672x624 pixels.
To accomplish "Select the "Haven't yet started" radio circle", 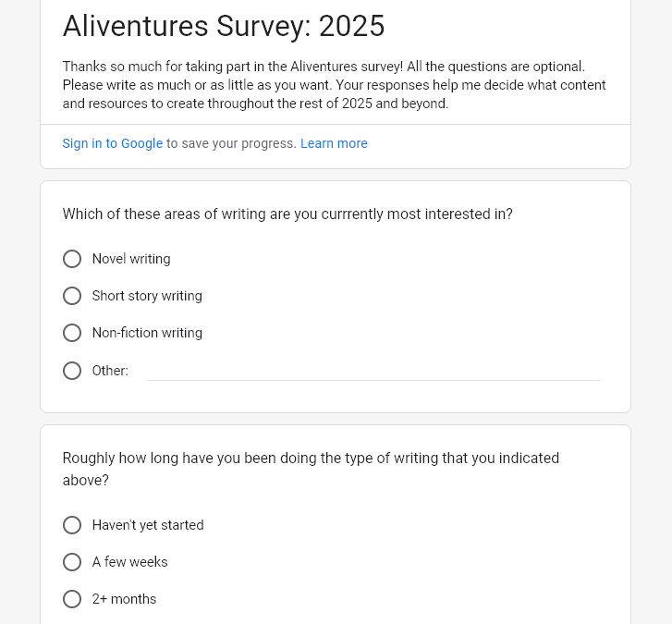I will click(x=72, y=525).
